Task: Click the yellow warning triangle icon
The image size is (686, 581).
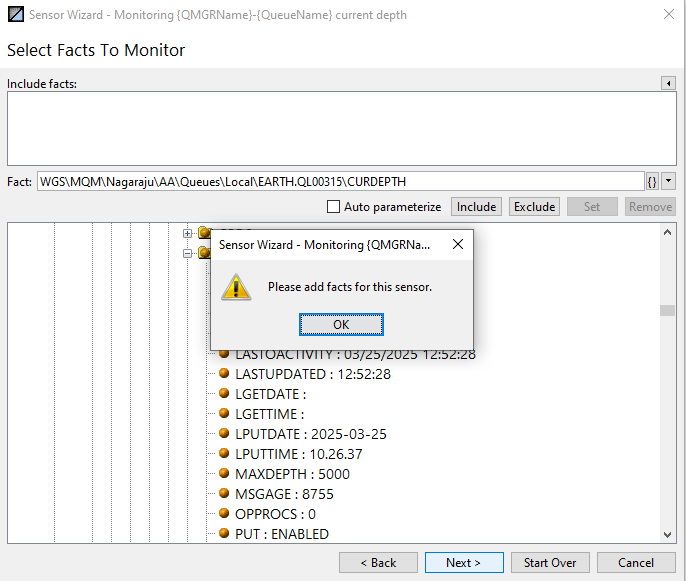Action: (x=236, y=287)
